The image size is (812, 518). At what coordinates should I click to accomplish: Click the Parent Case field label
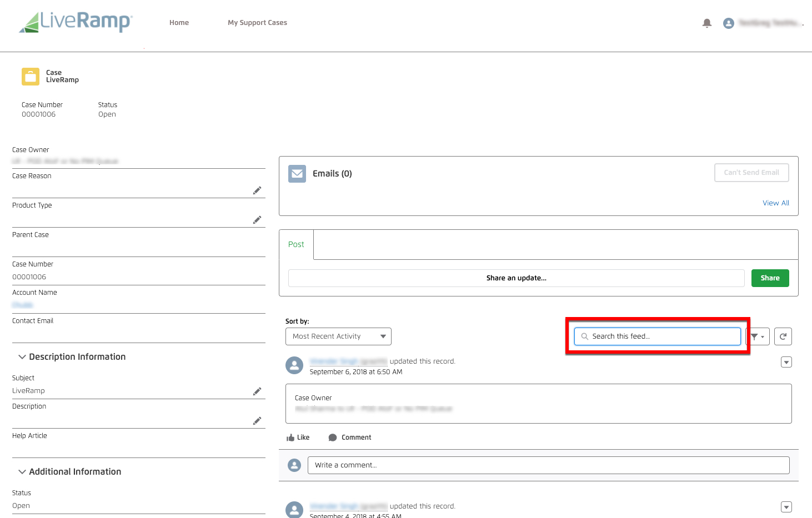[x=31, y=235]
